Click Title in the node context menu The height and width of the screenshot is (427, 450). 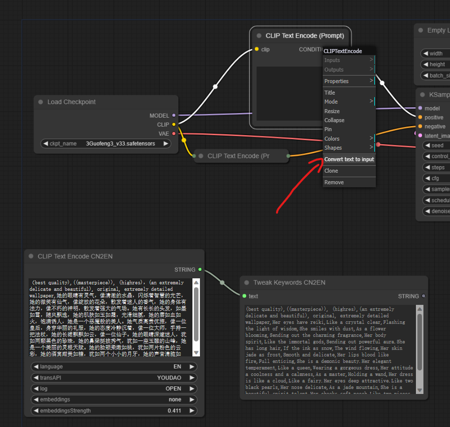349,93
